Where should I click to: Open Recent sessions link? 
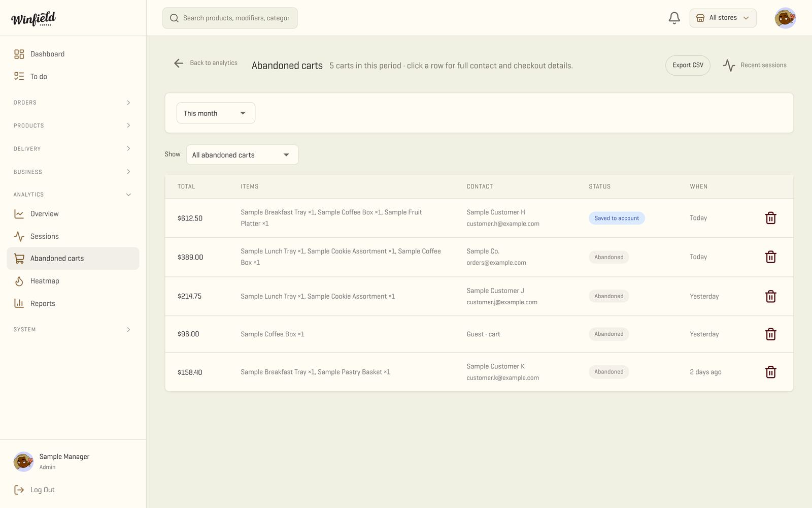click(x=755, y=66)
